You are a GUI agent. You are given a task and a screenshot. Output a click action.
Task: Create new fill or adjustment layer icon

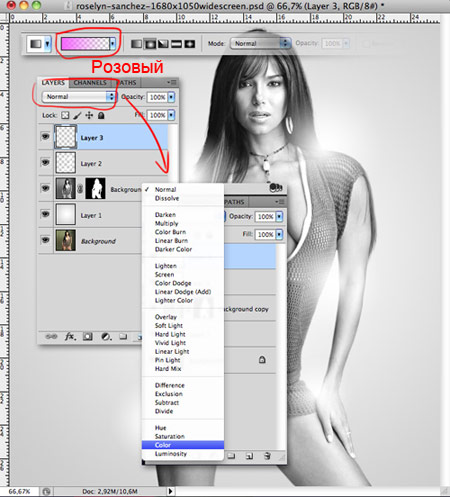106,337
